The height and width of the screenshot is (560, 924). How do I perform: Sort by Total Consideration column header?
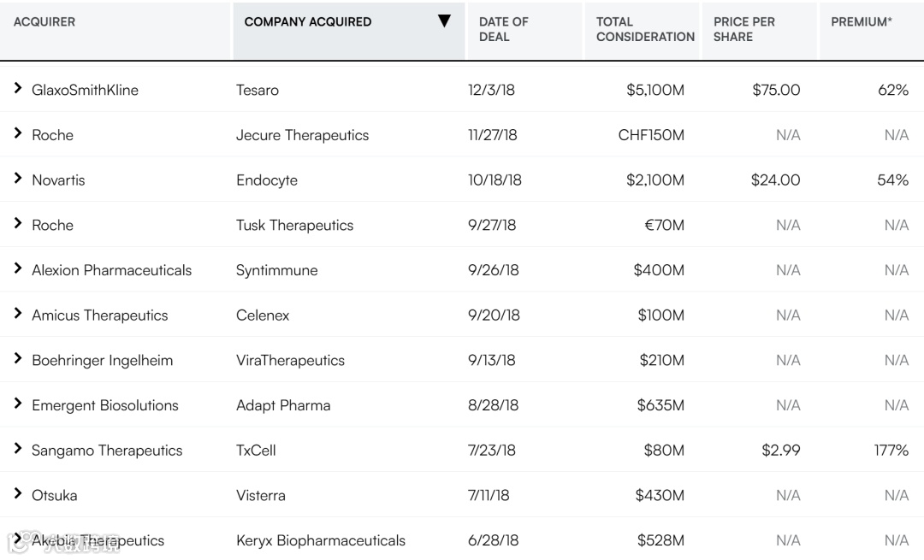645,29
